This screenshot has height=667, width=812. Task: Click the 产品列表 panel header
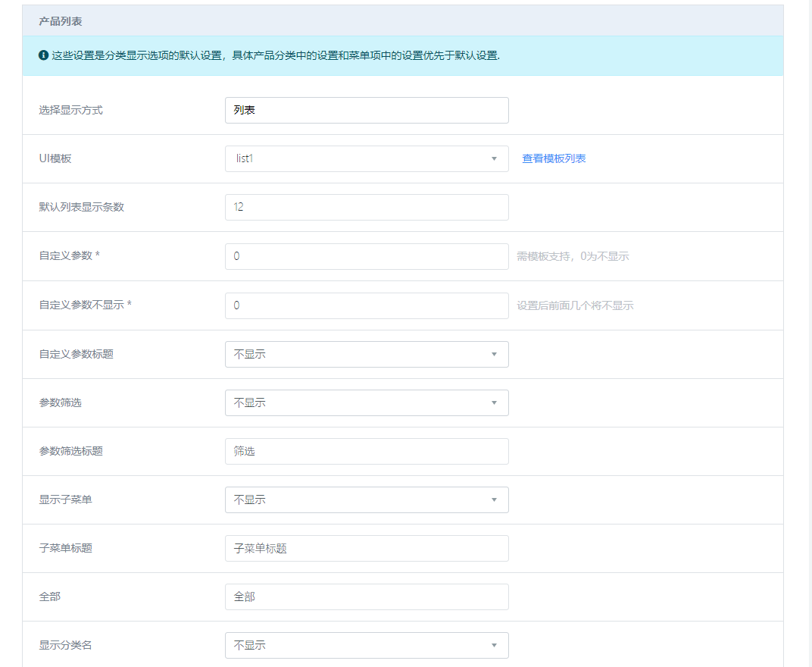[61, 21]
